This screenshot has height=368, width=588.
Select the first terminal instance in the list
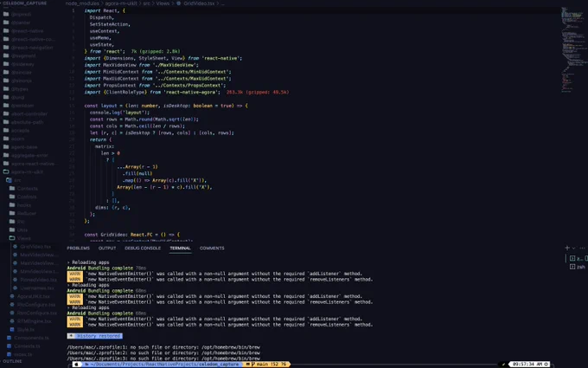[x=578, y=258]
